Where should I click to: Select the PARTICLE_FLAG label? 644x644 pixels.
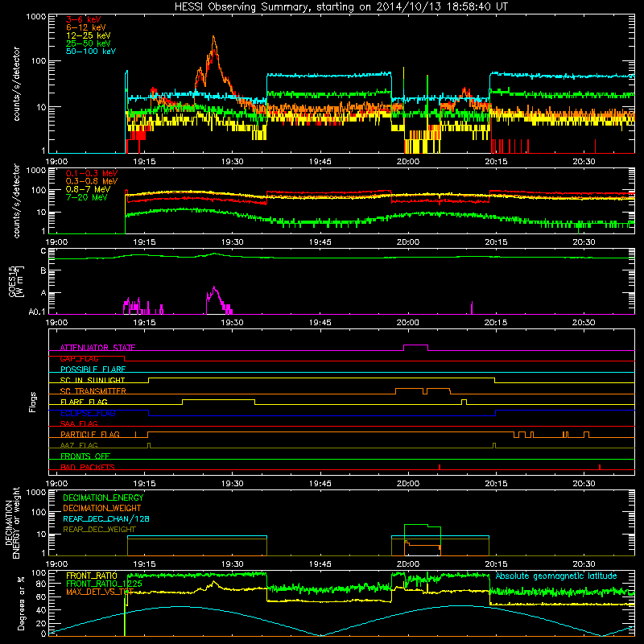[x=90, y=434]
